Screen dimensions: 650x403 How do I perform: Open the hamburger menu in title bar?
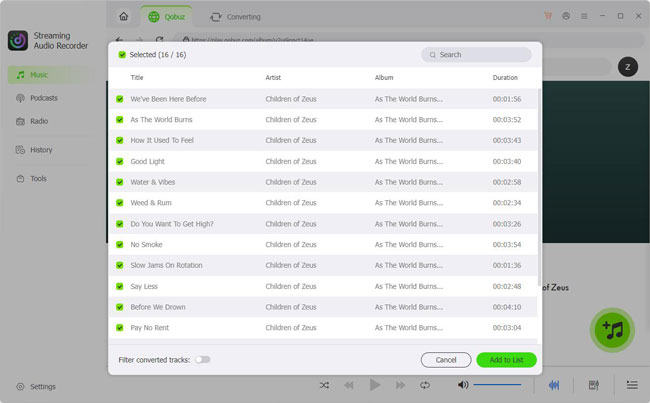pos(584,16)
